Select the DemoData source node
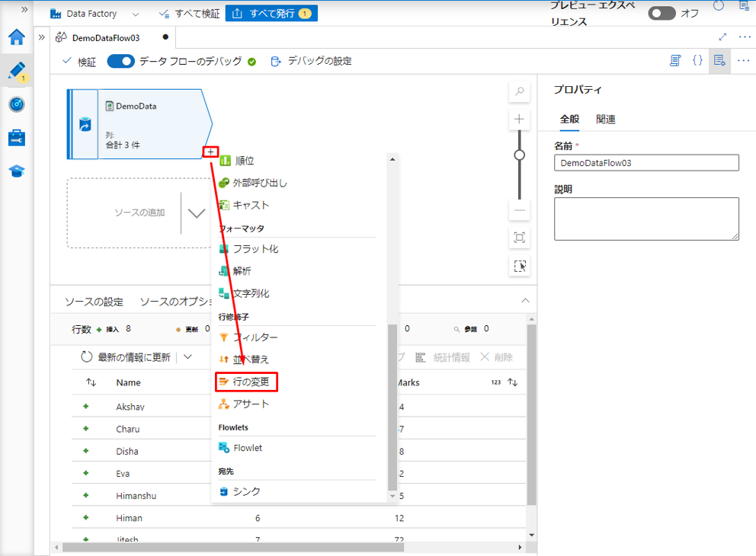 (x=139, y=124)
